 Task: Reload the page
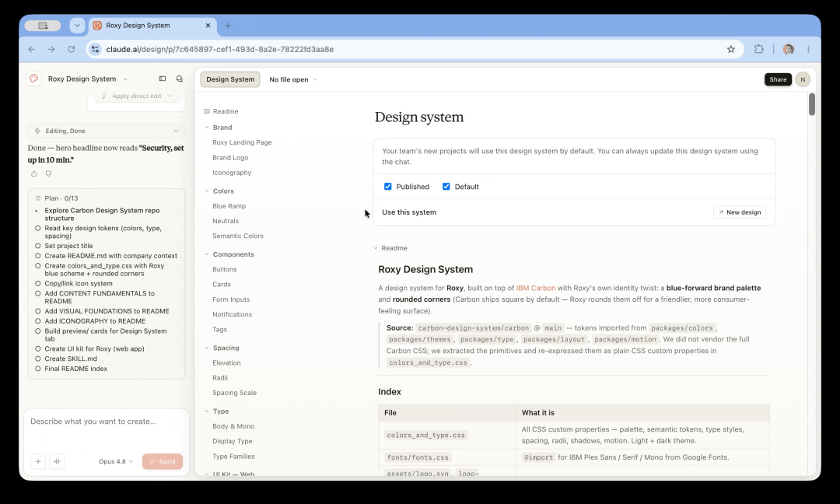click(x=72, y=49)
